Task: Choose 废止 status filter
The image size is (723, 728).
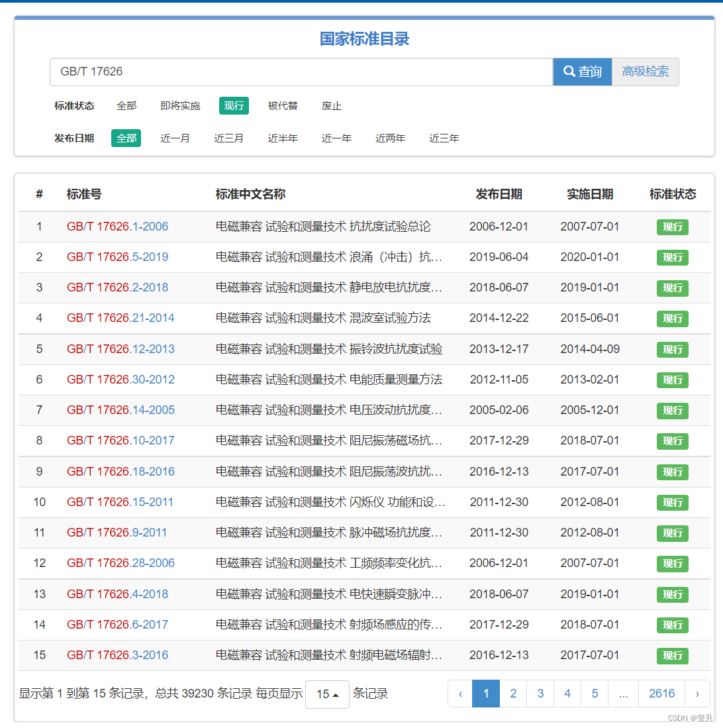Action: tap(332, 106)
